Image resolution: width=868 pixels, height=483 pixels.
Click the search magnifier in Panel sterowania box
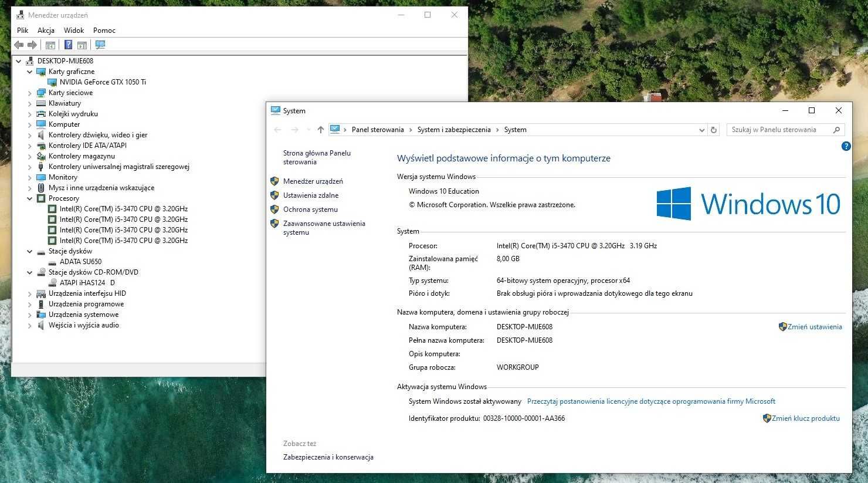[x=836, y=130]
